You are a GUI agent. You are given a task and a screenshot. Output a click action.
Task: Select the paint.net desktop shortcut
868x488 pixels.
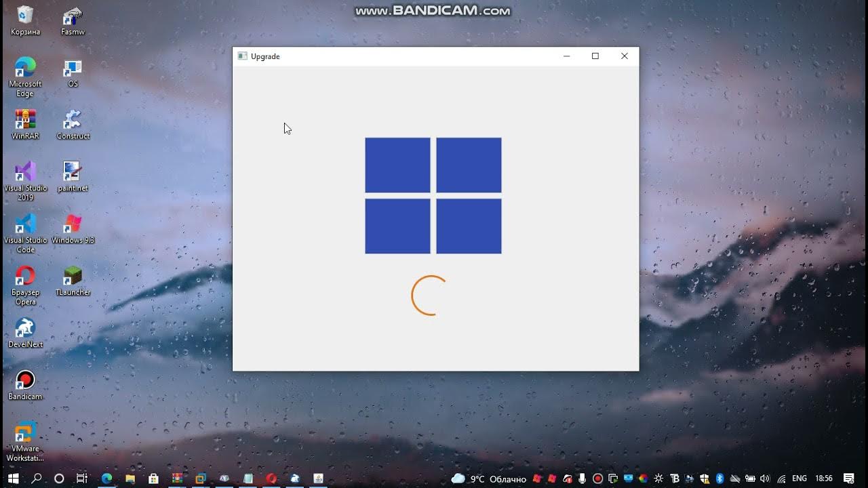click(73, 177)
